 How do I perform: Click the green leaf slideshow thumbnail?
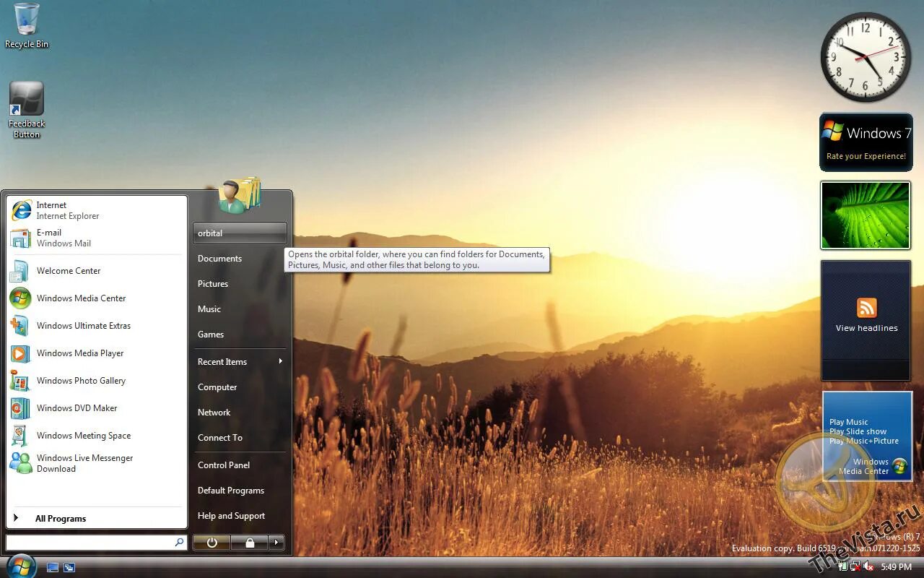point(866,215)
